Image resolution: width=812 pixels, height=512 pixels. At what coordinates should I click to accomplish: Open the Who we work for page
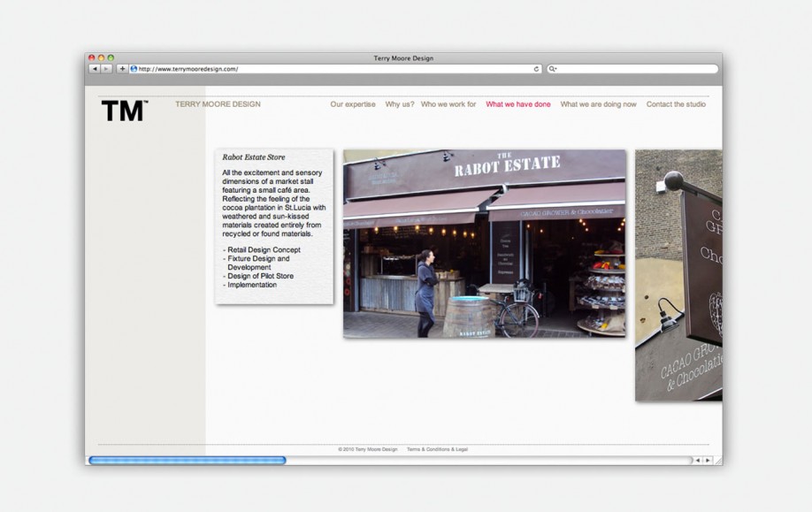(448, 104)
